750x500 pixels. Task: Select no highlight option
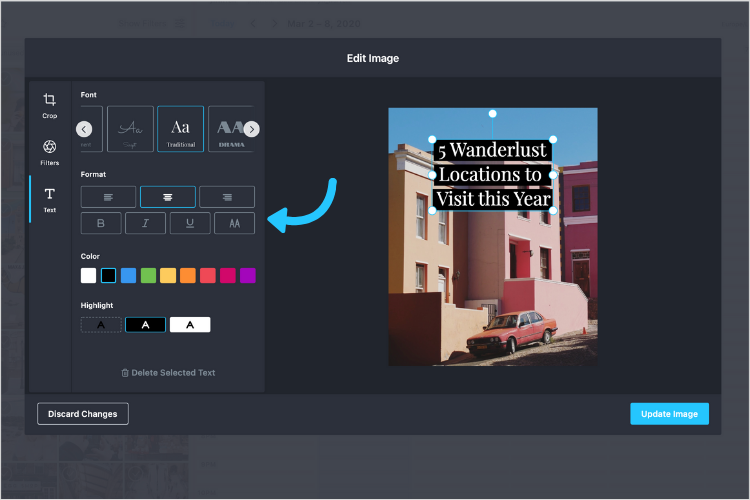click(x=101, y=324)
